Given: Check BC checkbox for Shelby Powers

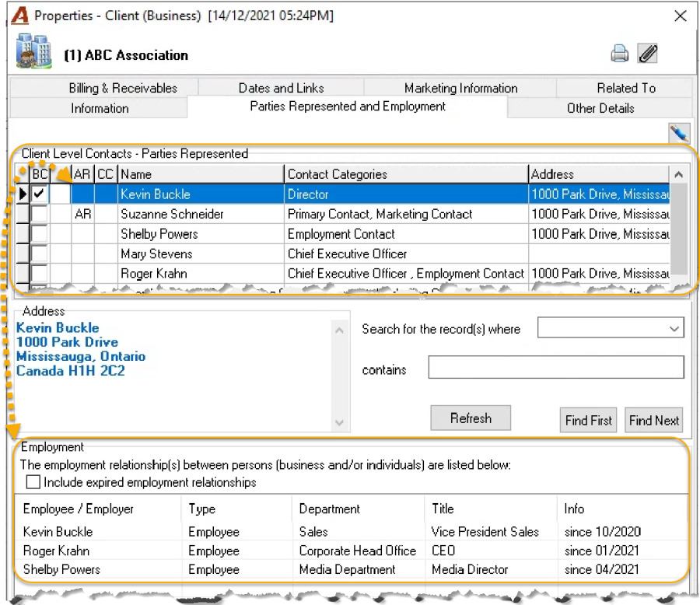Looking at the screenshot, I should (x=40, y=233).
